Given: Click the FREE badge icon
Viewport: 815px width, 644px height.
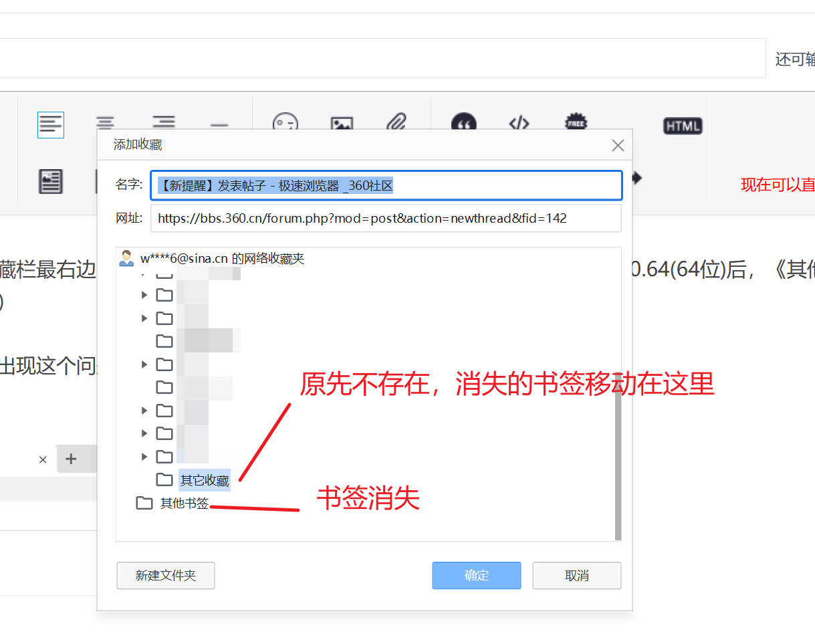Looking at the screenshot, I should point(576,122).
